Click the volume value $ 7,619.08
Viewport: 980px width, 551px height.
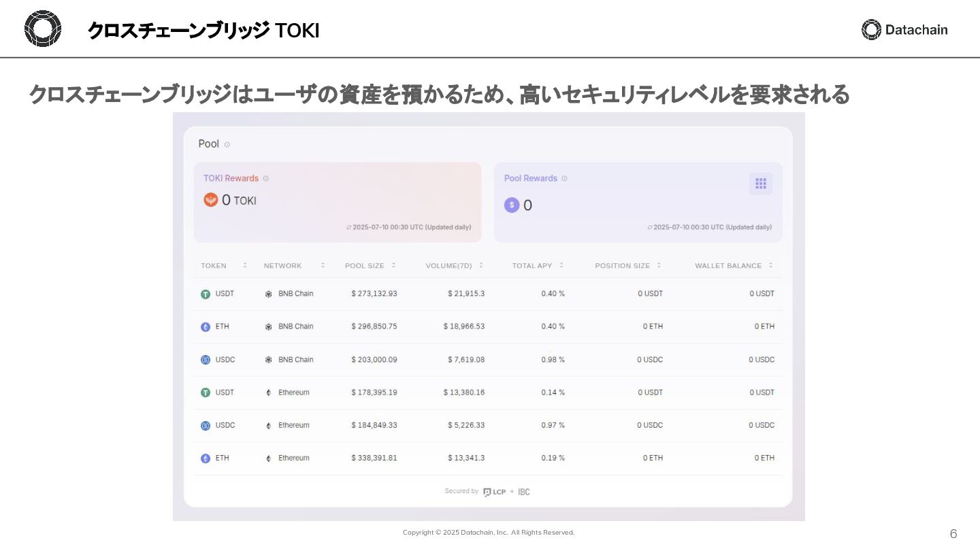[466, 360]
